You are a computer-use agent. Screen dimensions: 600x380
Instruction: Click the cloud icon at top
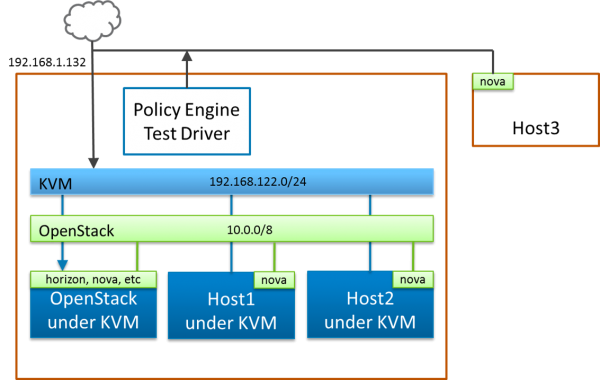tap(92, 20)
